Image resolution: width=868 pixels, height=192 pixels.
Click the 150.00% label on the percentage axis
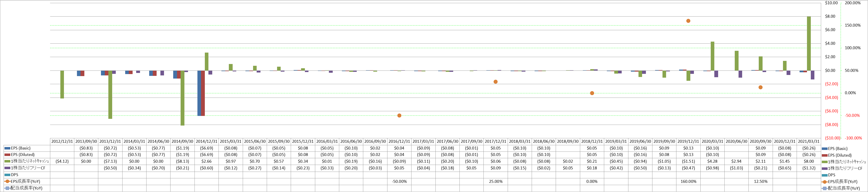pyautogui.click(x=853, y=25)
